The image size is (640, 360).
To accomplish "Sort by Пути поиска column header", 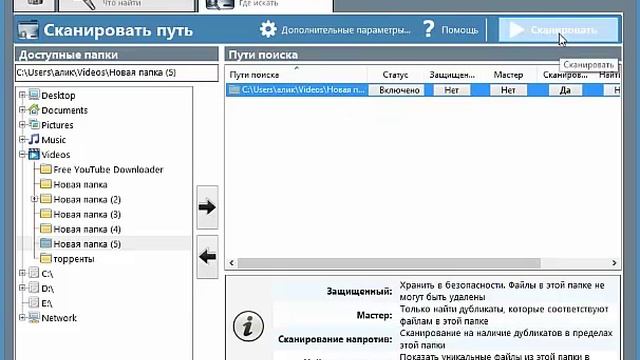I will pyautogui.click(x=296, y=75).
